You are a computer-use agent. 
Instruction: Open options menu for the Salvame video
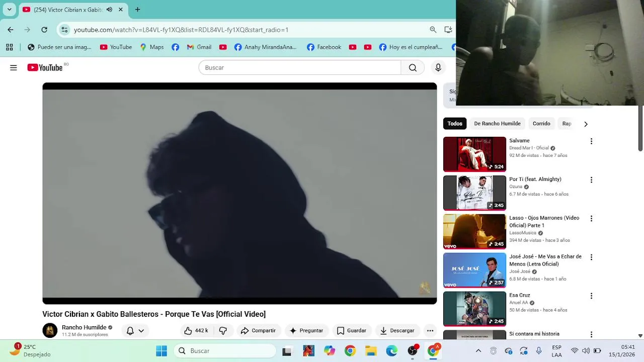click(x=592, y=141)
